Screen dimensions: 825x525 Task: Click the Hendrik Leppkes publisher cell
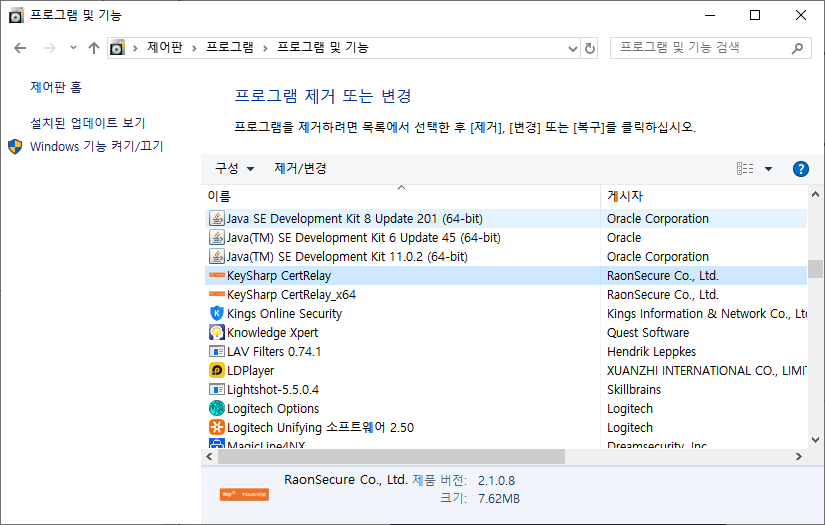[651, 351]
